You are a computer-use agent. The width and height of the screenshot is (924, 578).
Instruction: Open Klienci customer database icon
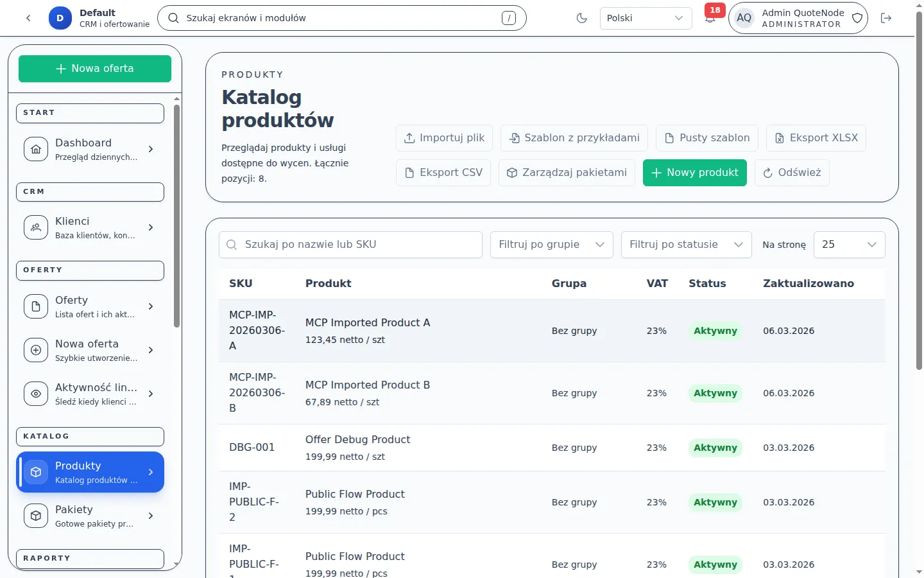(x=35, y=227)
